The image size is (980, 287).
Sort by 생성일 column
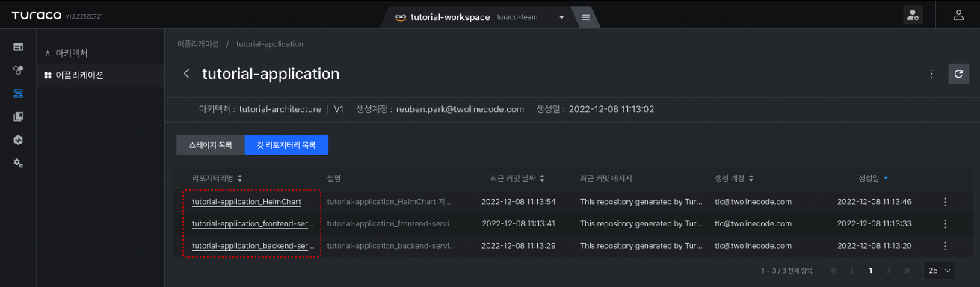pyautogui.click(x=873, y=179)
